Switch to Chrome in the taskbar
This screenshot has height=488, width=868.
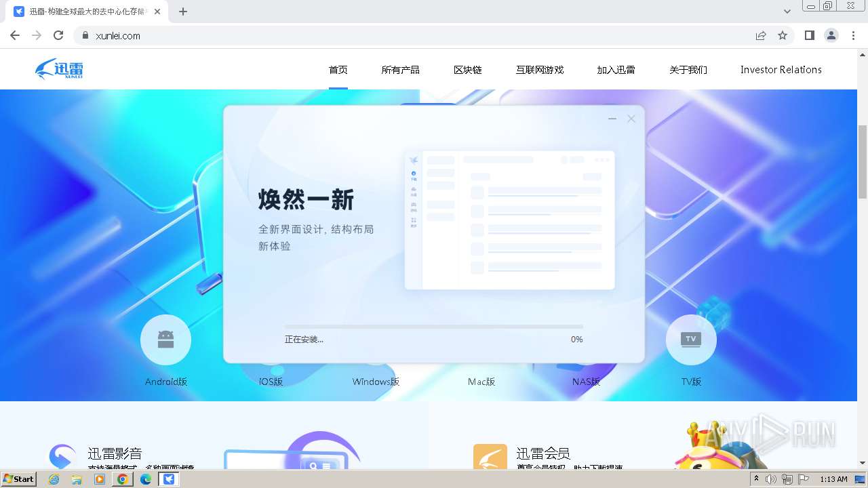tap(123, 479)
